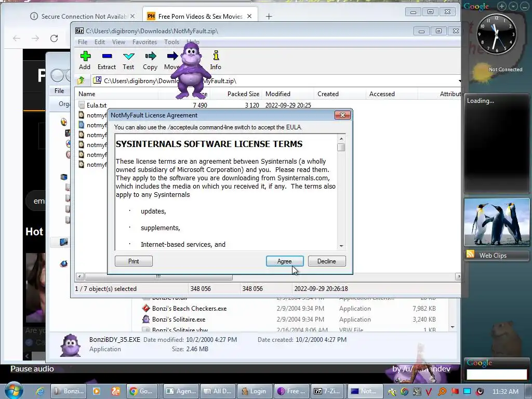
Task: Click the license text scroll-up arrow
Action: 341,139
